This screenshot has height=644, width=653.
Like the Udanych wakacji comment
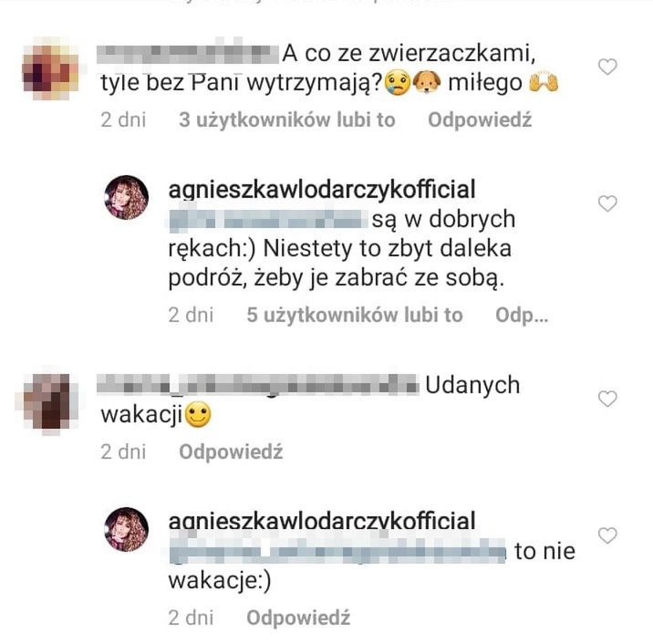pyautogui.click(x=607, y=399)
